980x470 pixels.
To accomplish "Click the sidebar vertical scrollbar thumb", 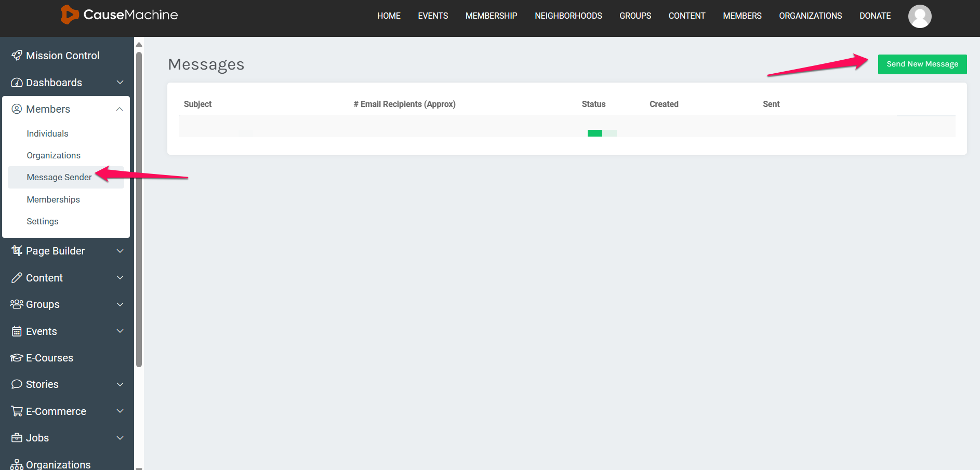I will point(139,209).
